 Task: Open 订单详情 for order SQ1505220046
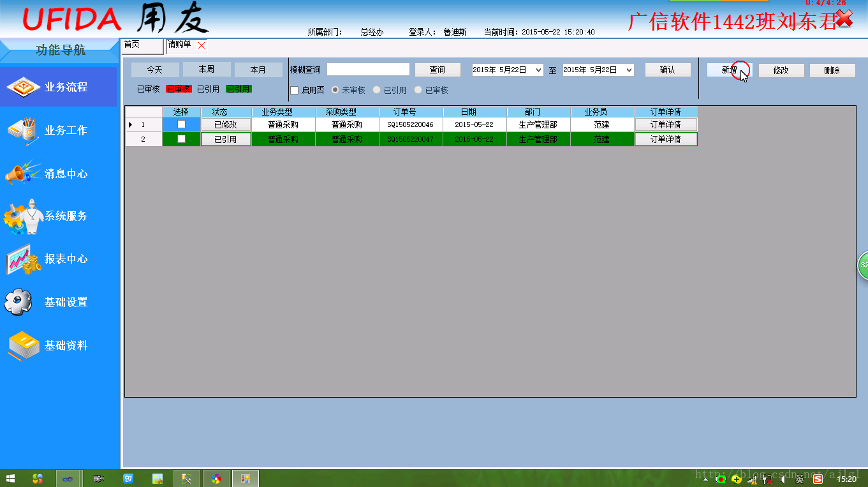pyautogui.click(x=666, y=124)
